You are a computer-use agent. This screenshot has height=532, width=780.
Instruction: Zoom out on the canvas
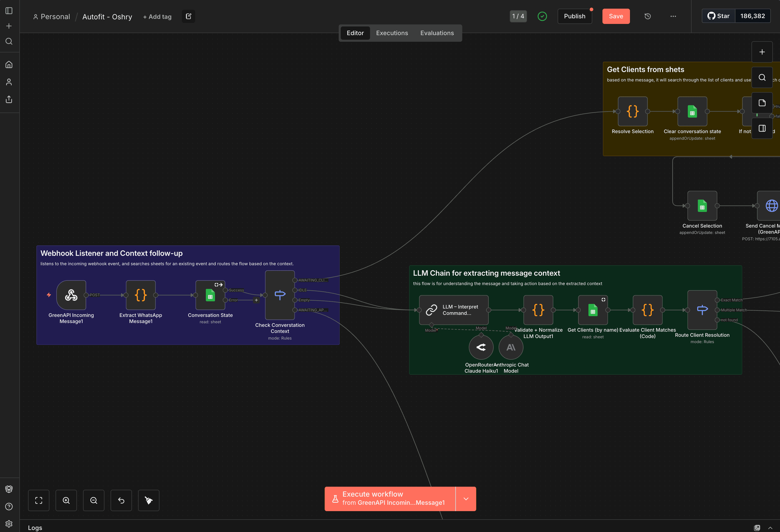tap(94, 500)
